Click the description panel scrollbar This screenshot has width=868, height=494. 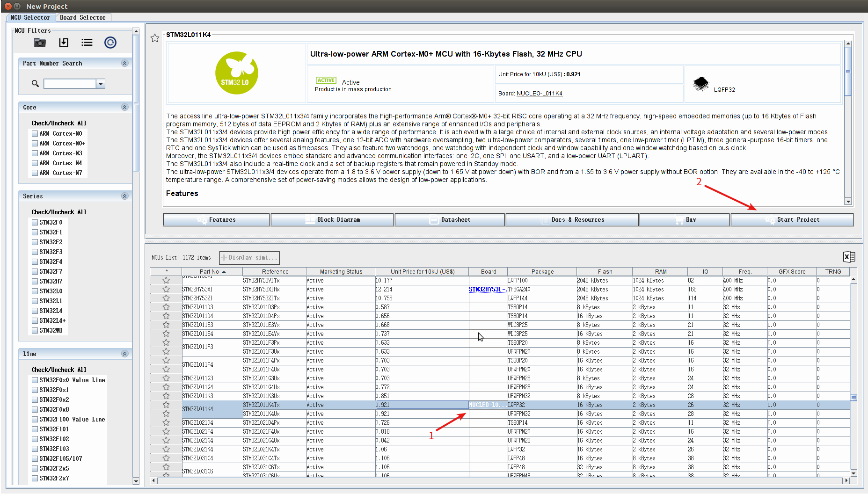point(848,71)
